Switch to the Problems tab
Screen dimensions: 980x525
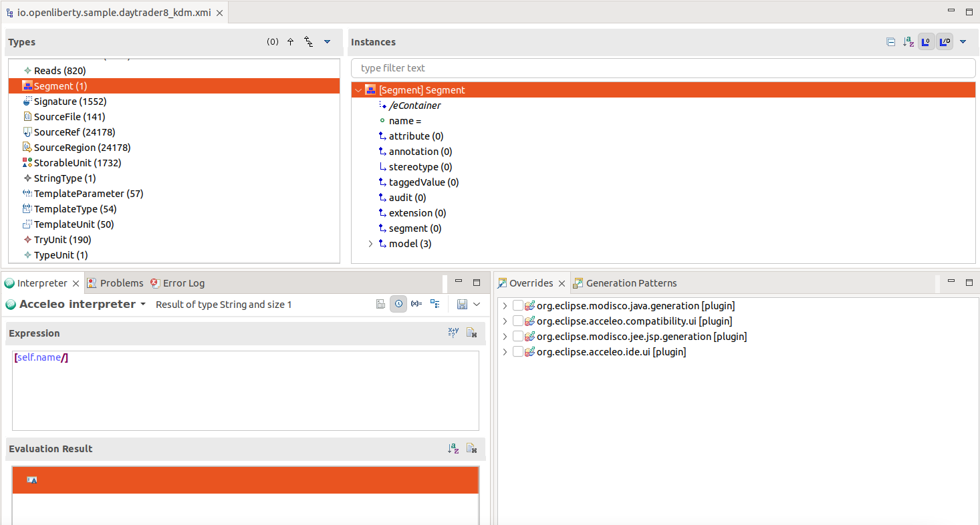(121, 283)
